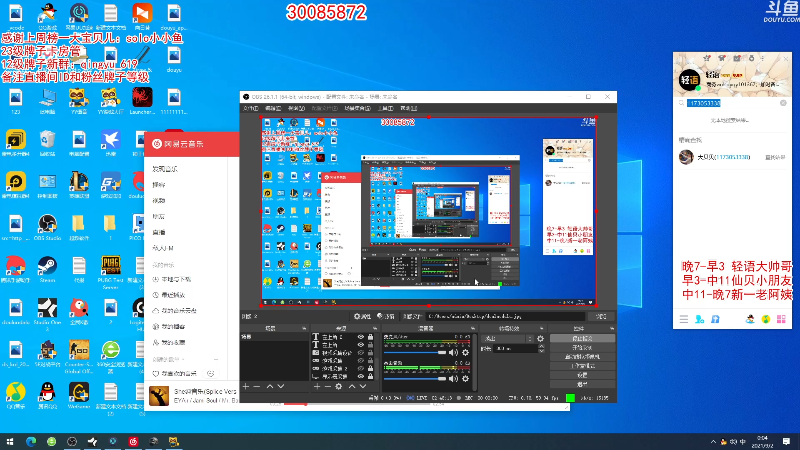This screenshot has height=450, width=800.
Task: Move the OBS scene down
Action: [281, 386]
